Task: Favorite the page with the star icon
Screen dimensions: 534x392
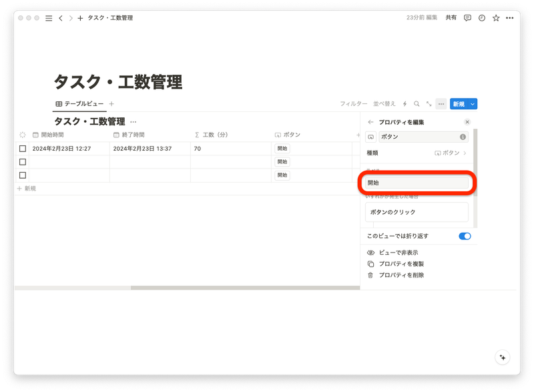Action: click(495, 18)
